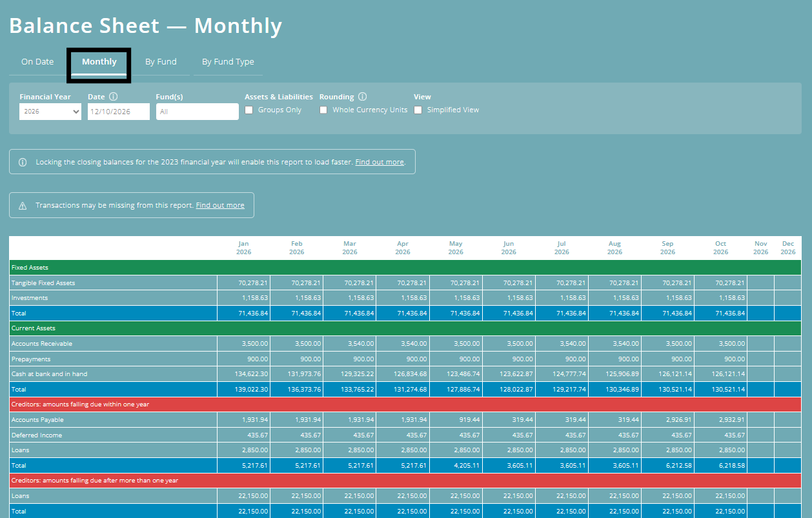The width and height of the screenshot is (812, 518).
Task: Click Cash at bank value 134,622.30
Action: pyautogui.click(x=250, y=374)
